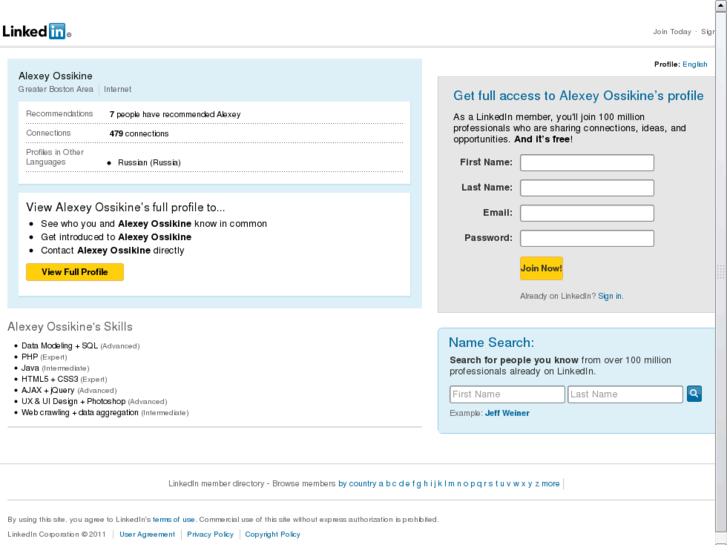Viewport: 727px width, 545px height.
Task: Focus the Email input field
Action: tap(587, 213)
